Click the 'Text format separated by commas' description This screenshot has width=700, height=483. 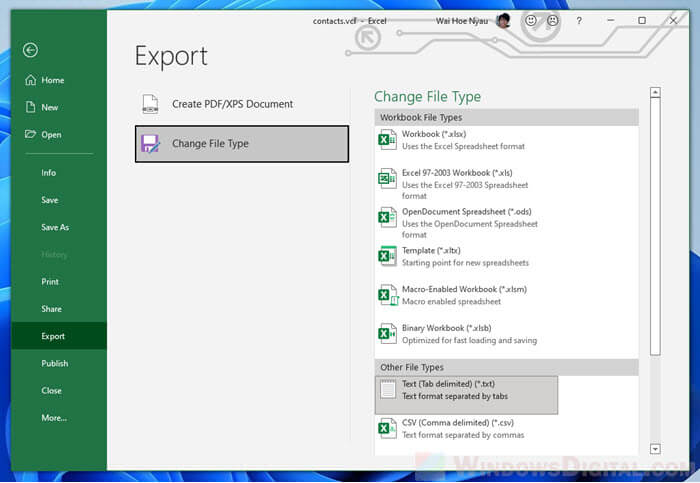click(463, 435)
